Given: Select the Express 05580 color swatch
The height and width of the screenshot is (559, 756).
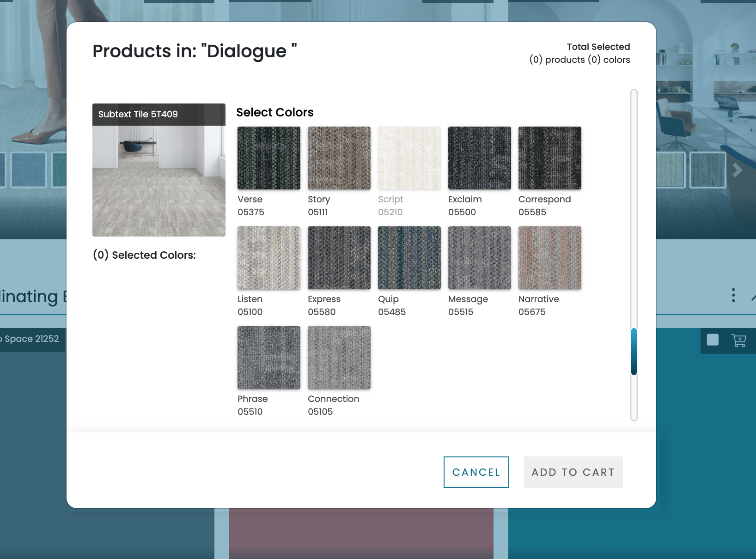Looking at the screenshot, I should (339, 258).
